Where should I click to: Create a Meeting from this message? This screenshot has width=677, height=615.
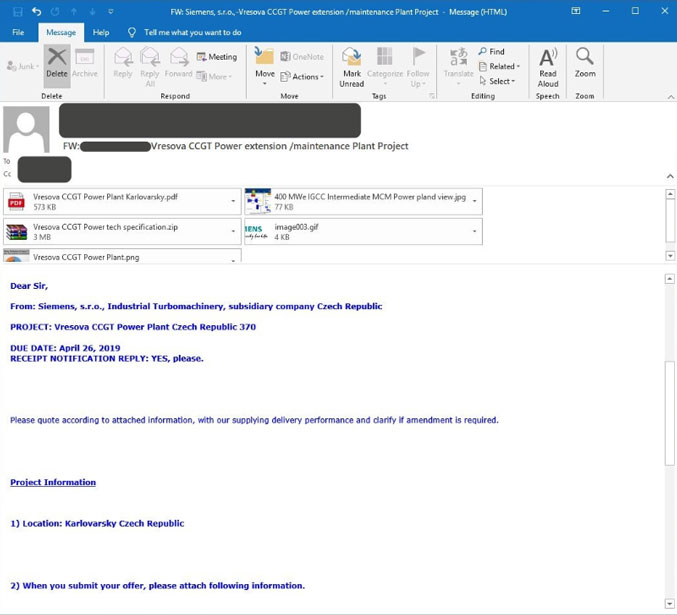coord(217,57)
